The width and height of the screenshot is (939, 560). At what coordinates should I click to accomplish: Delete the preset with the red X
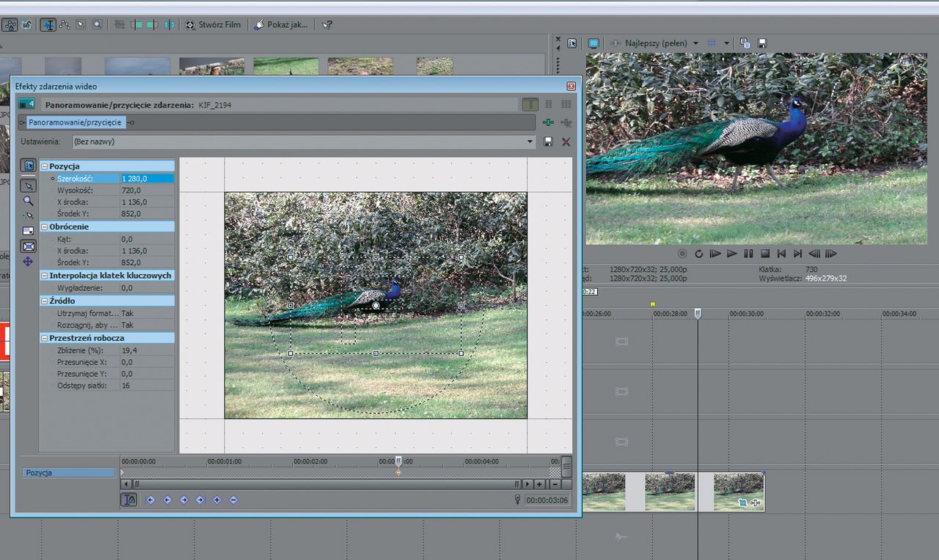click(x=566, y=141)
